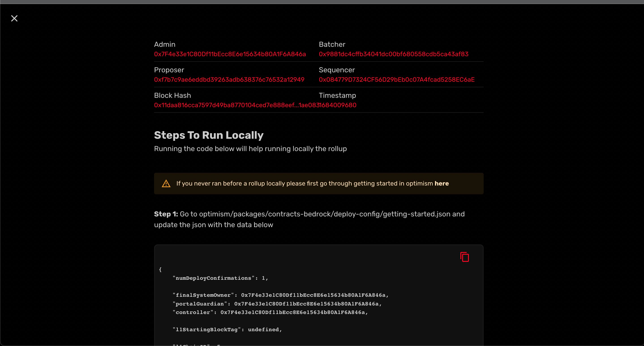644x346 pixels.
Task: Click the warning banner message text
Action: [313, 184]
